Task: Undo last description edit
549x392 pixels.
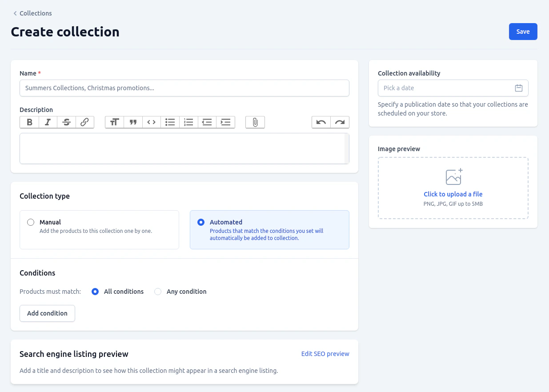Action: (321, 122)
